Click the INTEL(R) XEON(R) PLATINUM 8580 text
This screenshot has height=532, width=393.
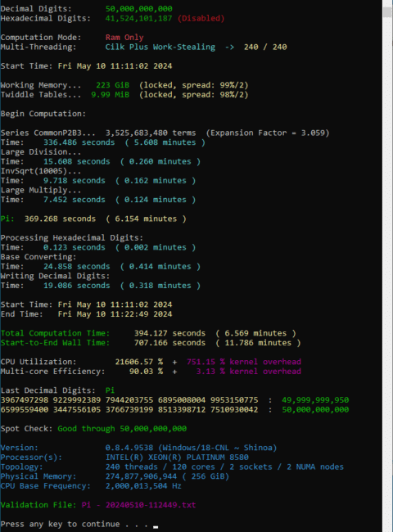click(x=177, y=457)
